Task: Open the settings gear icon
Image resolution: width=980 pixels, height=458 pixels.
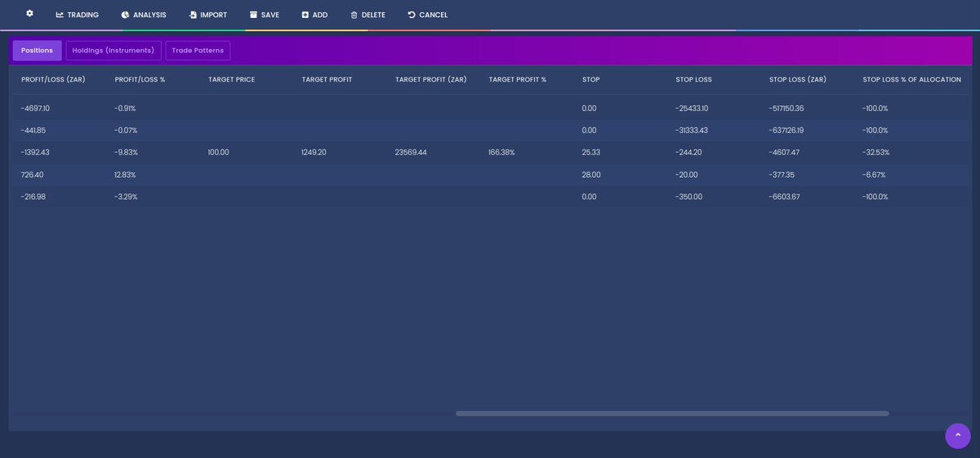Action: [29, 14]
